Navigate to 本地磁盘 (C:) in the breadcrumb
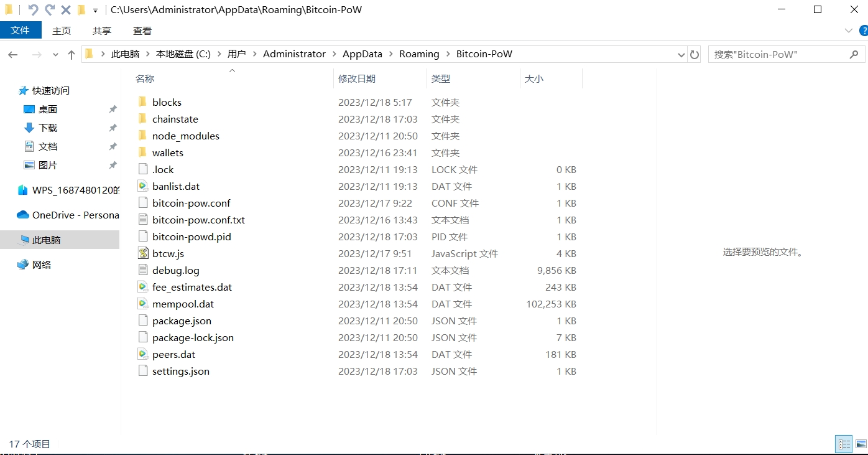Screen dimensions: 868x455 click(183, 54)
